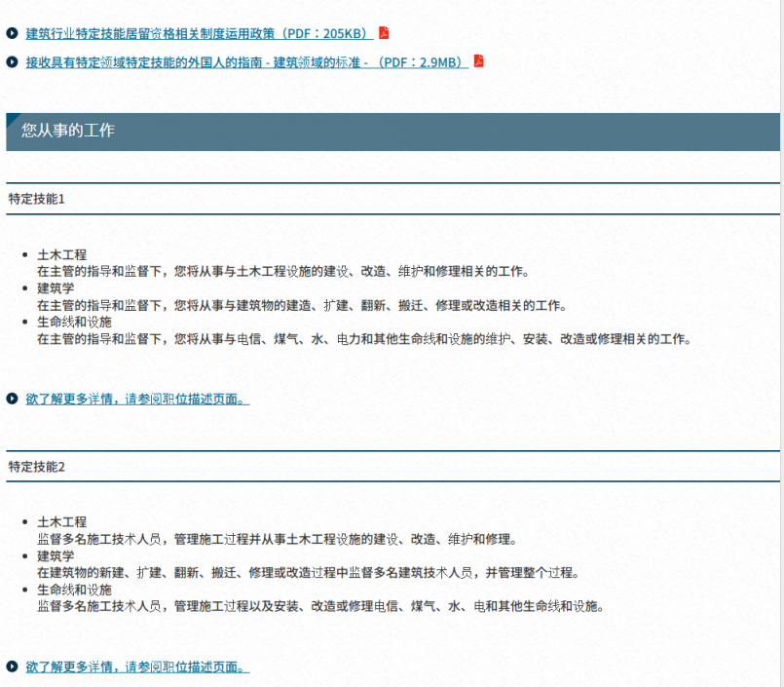Click the arrow icon before the 205KB PDF link
This screenshot has width=784, height=687.
coord(12,34)
